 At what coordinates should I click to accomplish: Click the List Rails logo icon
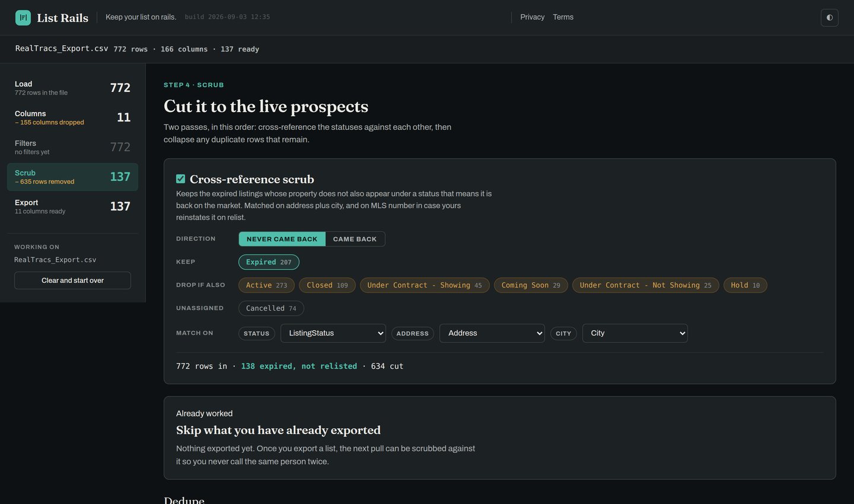23,18
